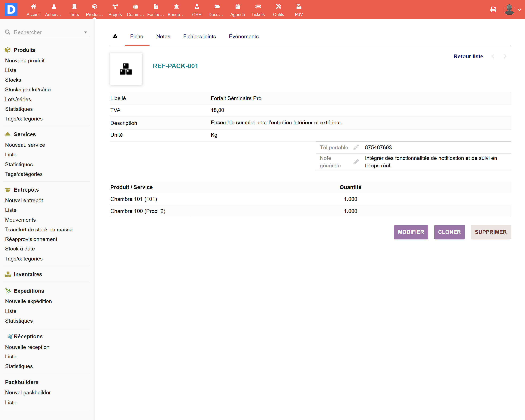Click the print icon in top bar
525x420 pixels.
tap(493, 9)
